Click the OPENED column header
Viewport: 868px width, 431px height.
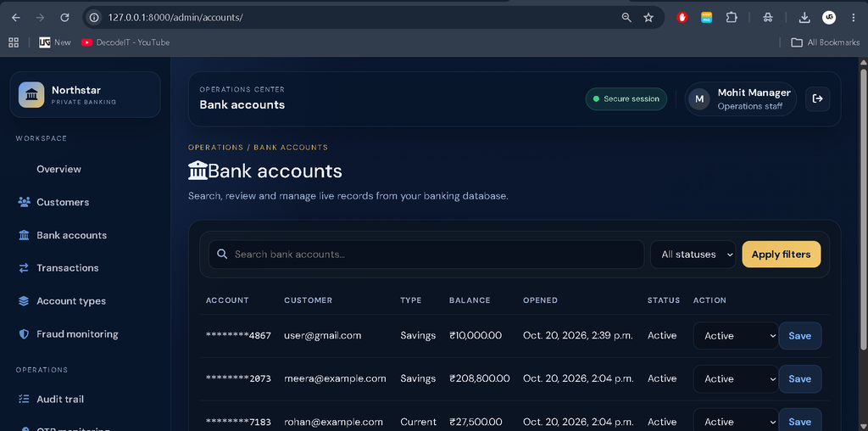[x=540, y=300]
